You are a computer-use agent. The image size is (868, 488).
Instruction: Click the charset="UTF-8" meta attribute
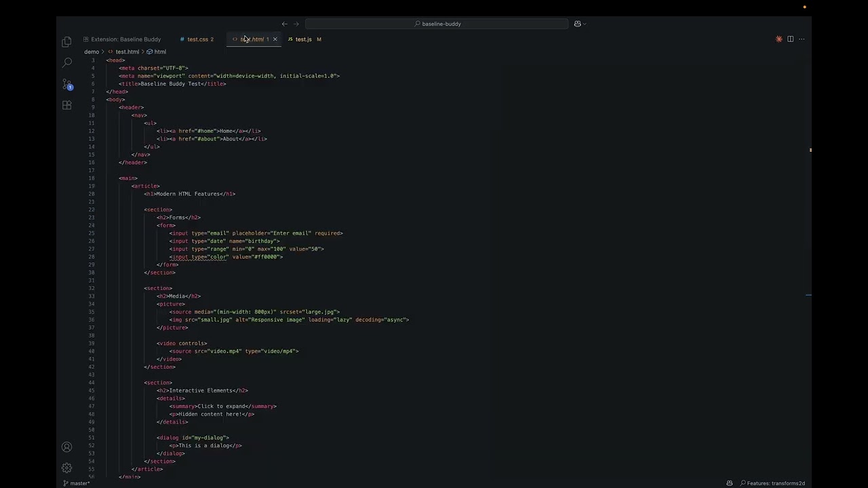click(x=163, y=68)
